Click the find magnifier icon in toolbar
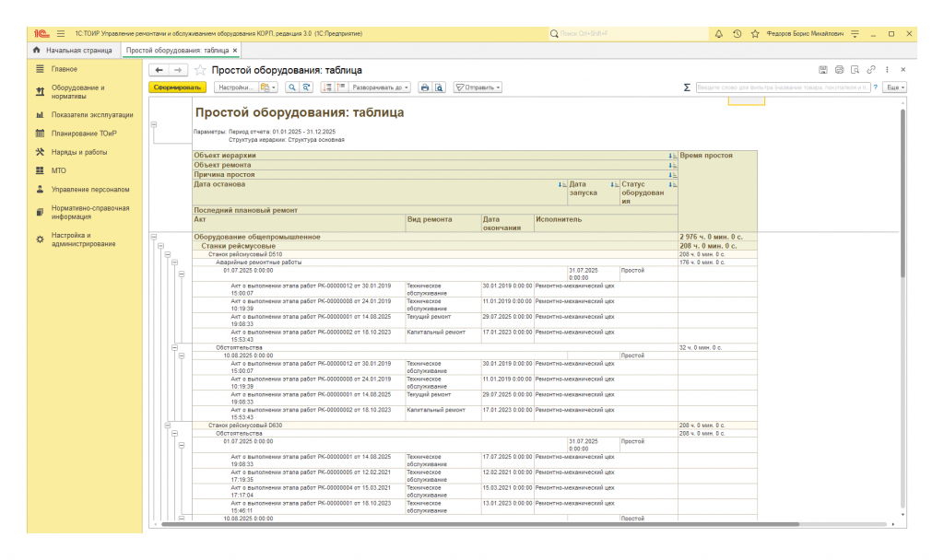The height and width of the screenshot is (560, 944). coord(292,87)
